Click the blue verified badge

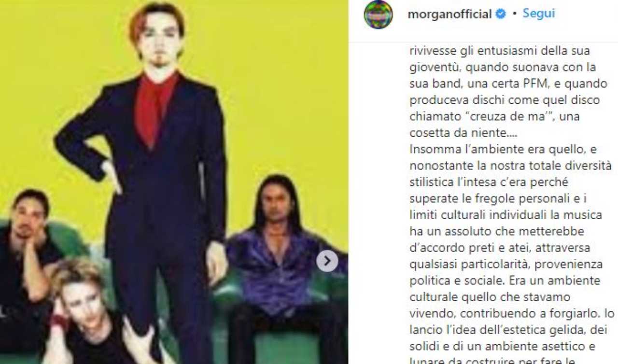501,14
